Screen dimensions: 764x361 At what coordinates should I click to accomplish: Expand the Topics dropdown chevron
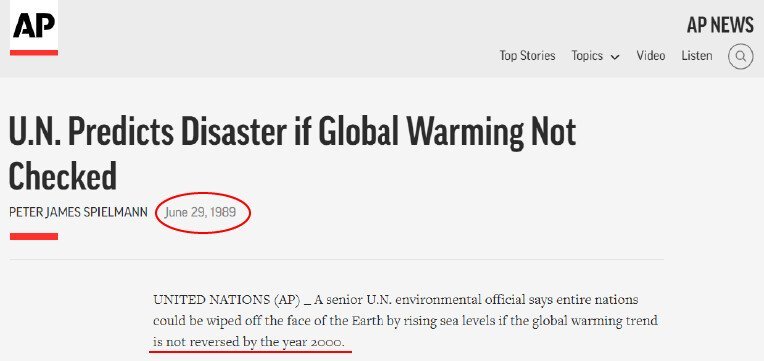614,57
